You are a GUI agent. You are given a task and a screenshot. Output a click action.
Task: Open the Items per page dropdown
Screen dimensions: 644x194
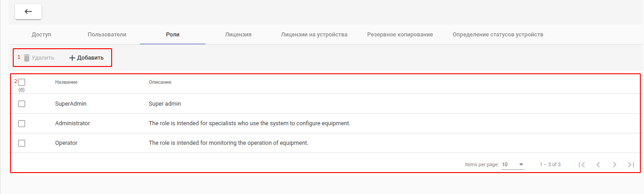(513, 164)
